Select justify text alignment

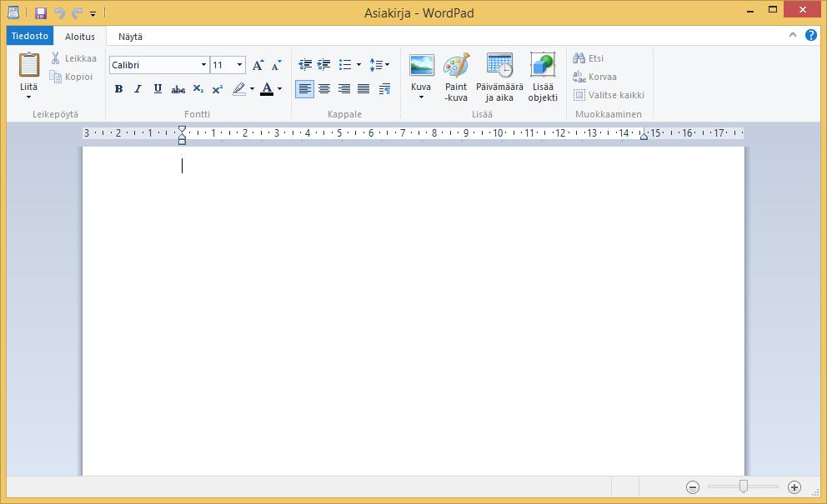(363, 89)
